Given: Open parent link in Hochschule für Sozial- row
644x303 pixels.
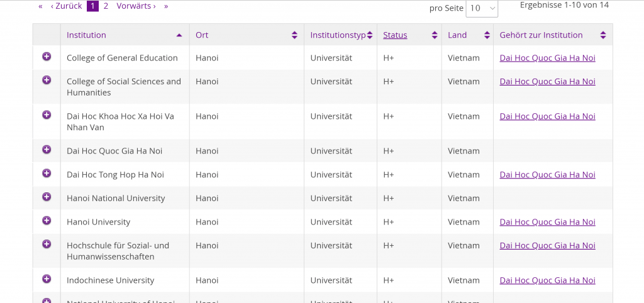Looking at the screenshot, I should point(548,246).
